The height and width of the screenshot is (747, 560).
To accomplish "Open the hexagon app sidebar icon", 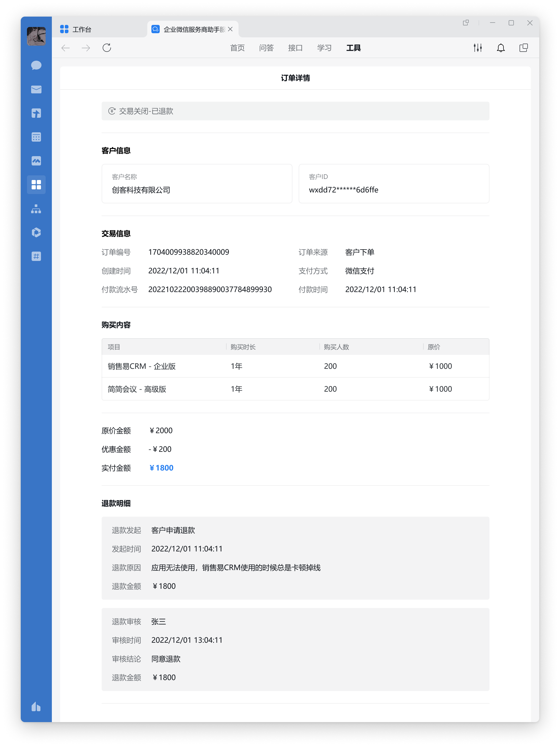I will tap(36, 232).
